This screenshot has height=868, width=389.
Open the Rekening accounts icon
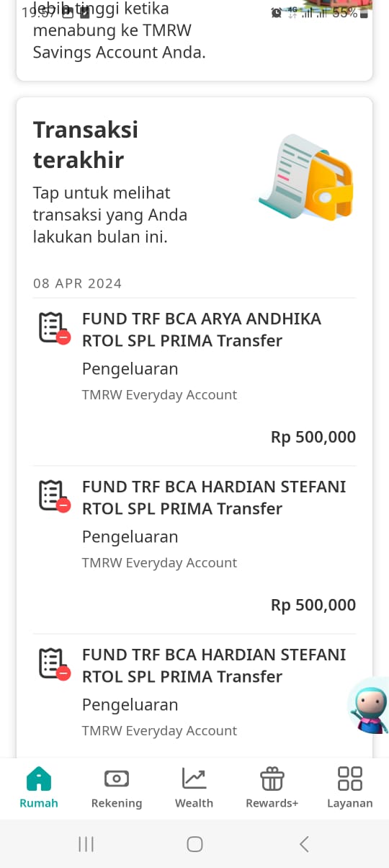(x=116, y=779)
